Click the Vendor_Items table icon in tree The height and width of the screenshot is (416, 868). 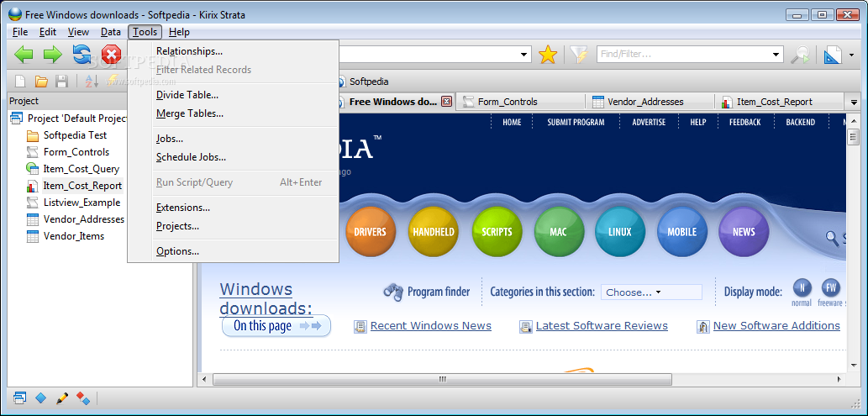tap(32, 236)
